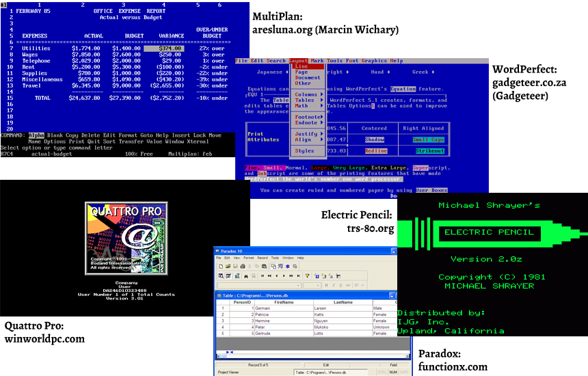This screenshot has height=376, width=588.
Task: Go to Previous Record in Paradox
Action: (x=277, y=276)
